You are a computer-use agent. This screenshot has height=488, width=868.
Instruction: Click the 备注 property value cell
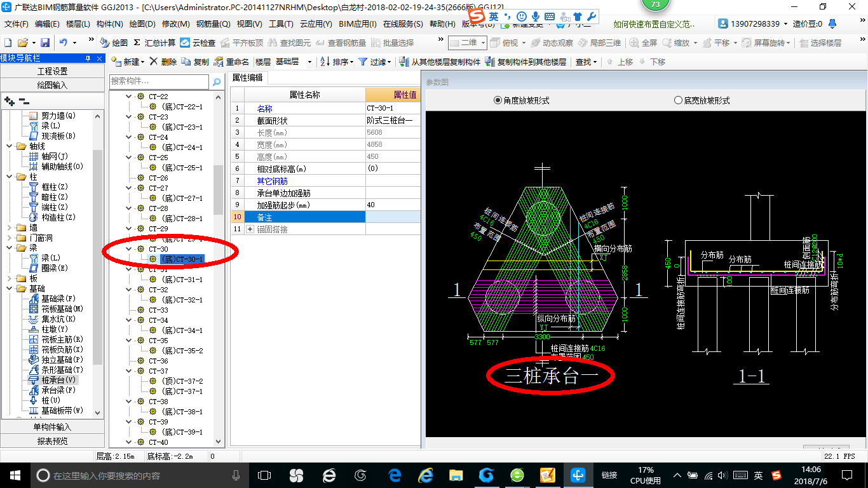tap(393, 217)
